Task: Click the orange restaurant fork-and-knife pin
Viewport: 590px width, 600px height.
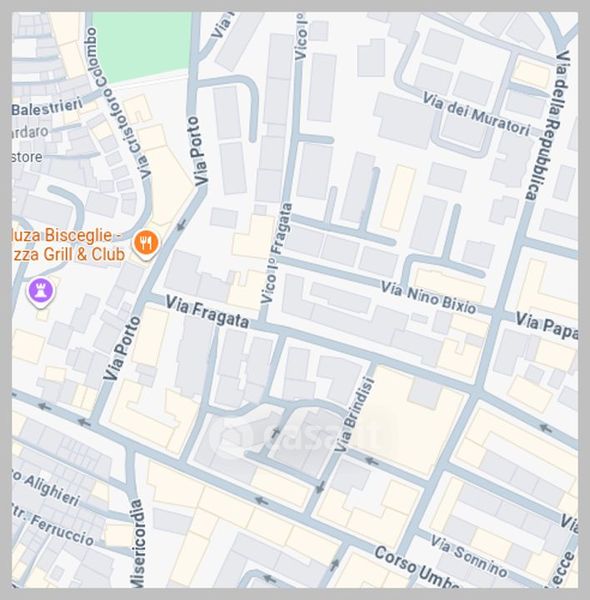Action: [145, 243]
